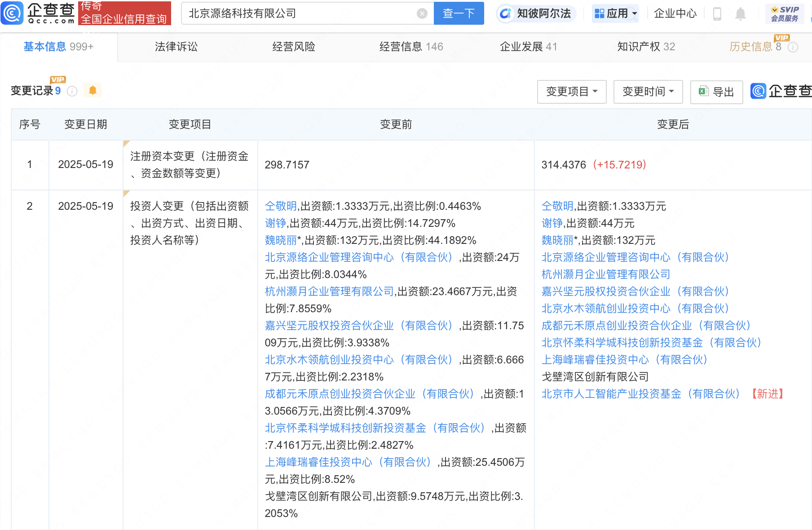The width and height of the screenshot is (812, 530).
Task: Click the 注册资本变更 change item cell
Action: click(x=190, y=165)
